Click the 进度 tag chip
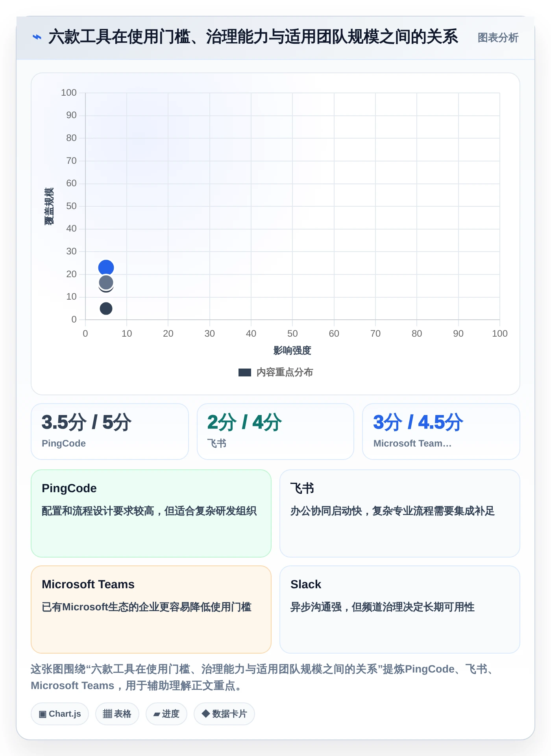Screen dimensions: 551x756 coord(166,713)
